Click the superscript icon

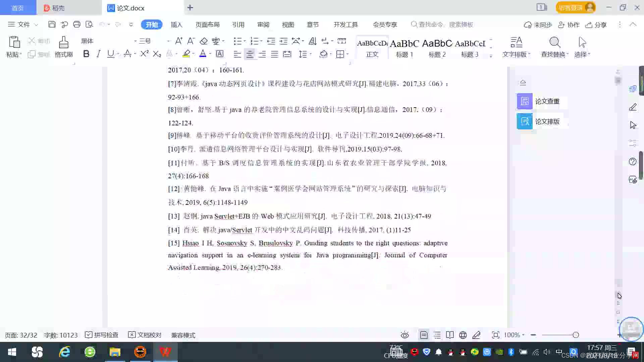144,54
